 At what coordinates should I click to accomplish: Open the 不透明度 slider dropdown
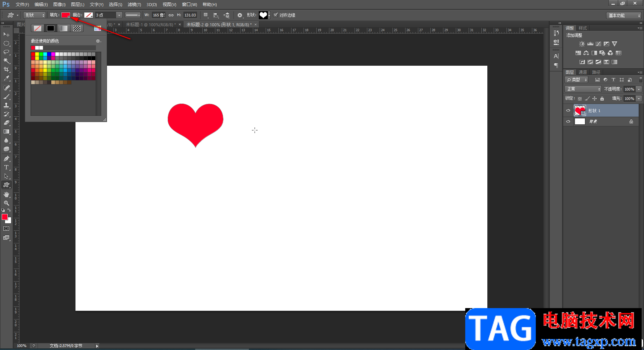coord(639,89)
